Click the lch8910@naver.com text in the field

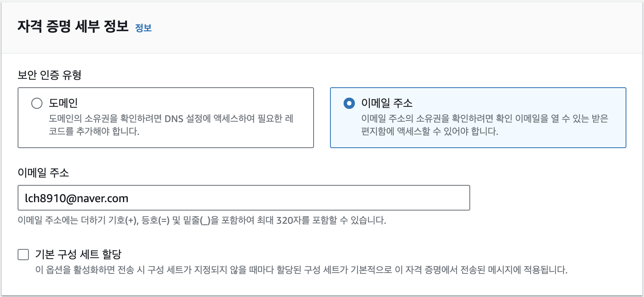pos(76,199)
